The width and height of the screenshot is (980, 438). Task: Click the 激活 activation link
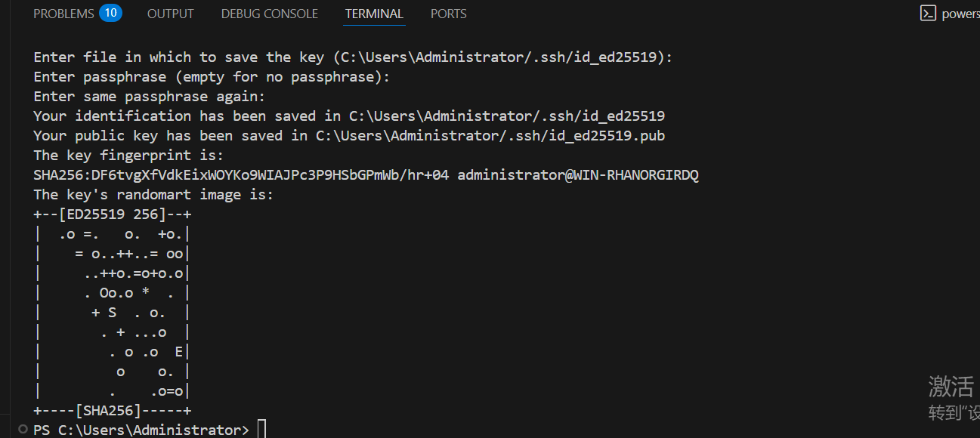(x=950, y=387)
